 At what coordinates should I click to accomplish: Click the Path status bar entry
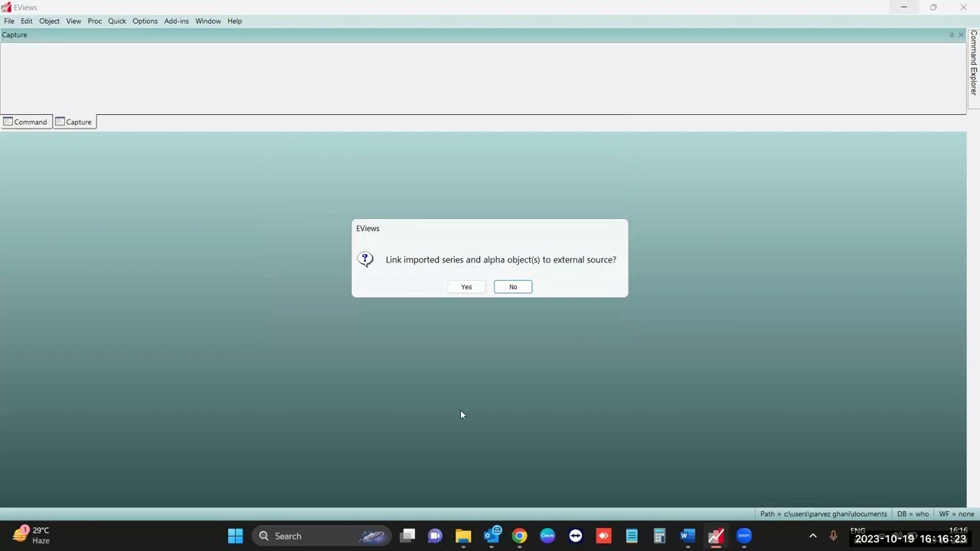pos(823,514)
